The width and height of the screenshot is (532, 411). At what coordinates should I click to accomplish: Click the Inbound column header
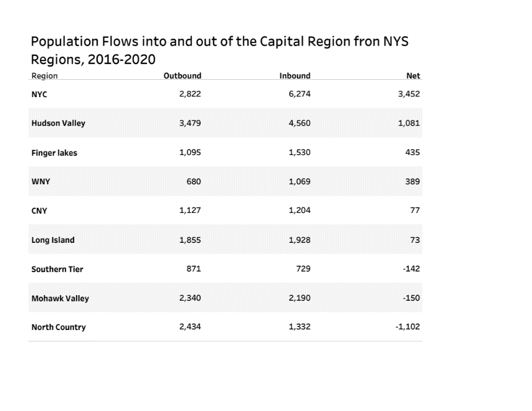click(x=295, y=76)
